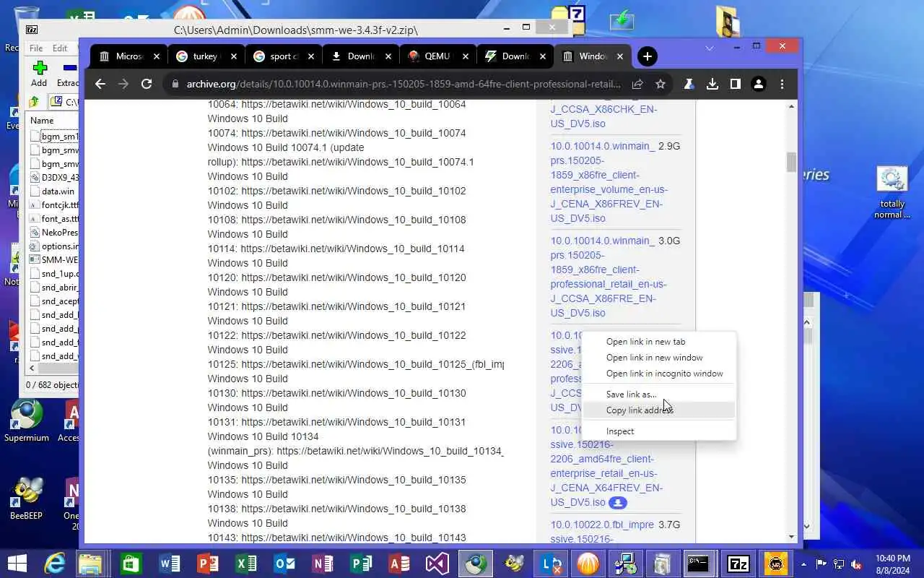Open x86fre client-enterprise volume ISO link
The image size is (924, 578).
click(609, 182)
